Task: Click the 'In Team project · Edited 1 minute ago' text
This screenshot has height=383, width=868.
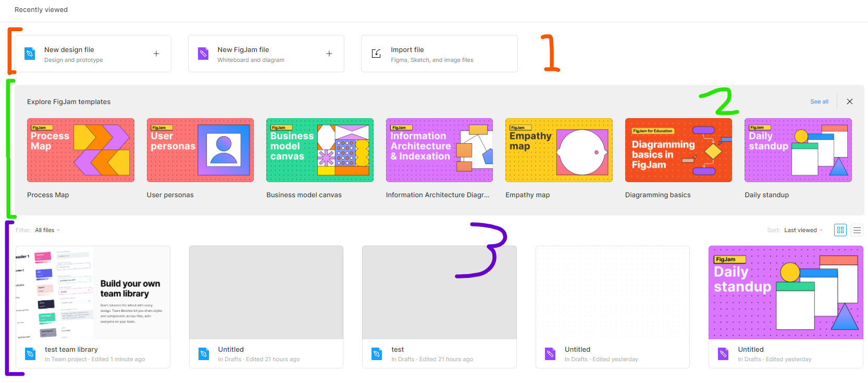Action: click(95, 359)
